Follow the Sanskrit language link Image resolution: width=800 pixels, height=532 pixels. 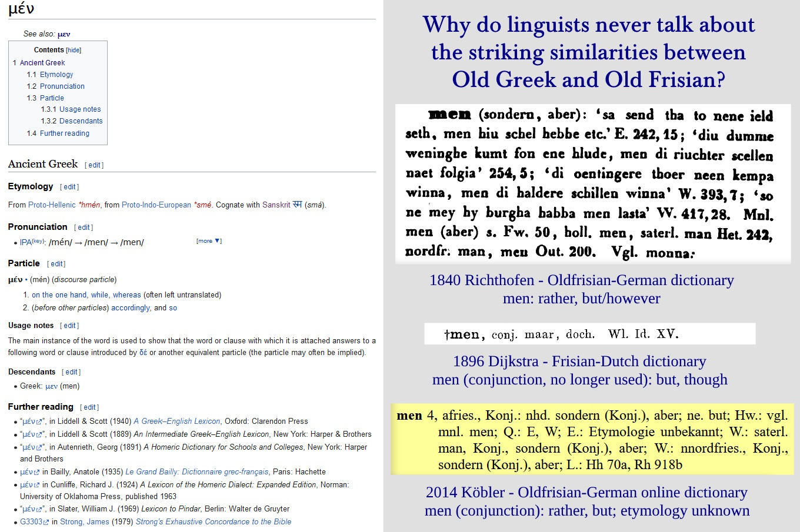tap(276, 205)
